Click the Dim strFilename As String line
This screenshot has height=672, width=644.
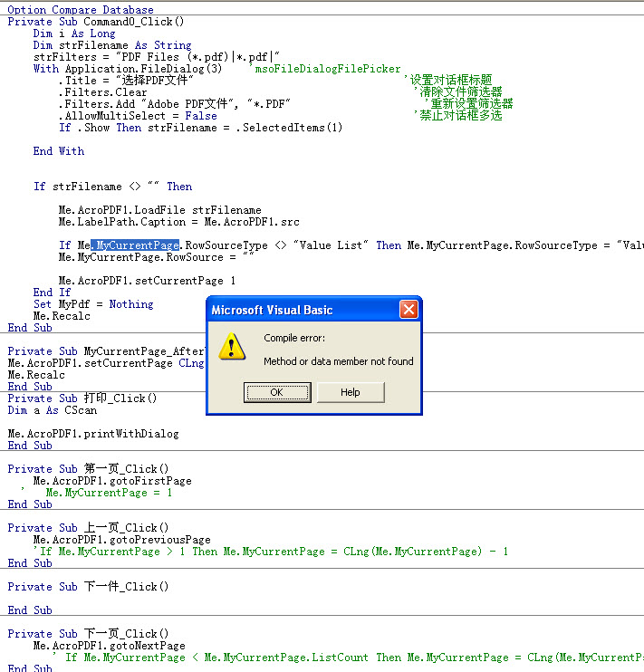(112, 45)
